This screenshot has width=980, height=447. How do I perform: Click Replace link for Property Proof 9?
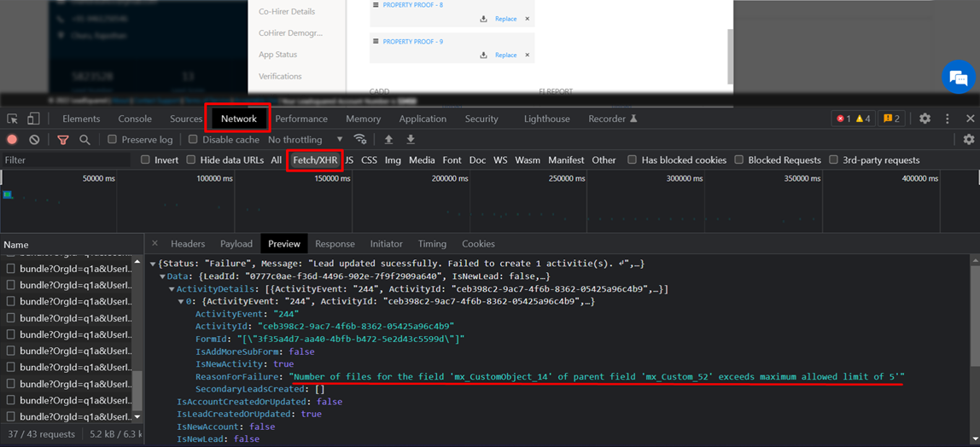pyautogui.click(x=505, y=55)
